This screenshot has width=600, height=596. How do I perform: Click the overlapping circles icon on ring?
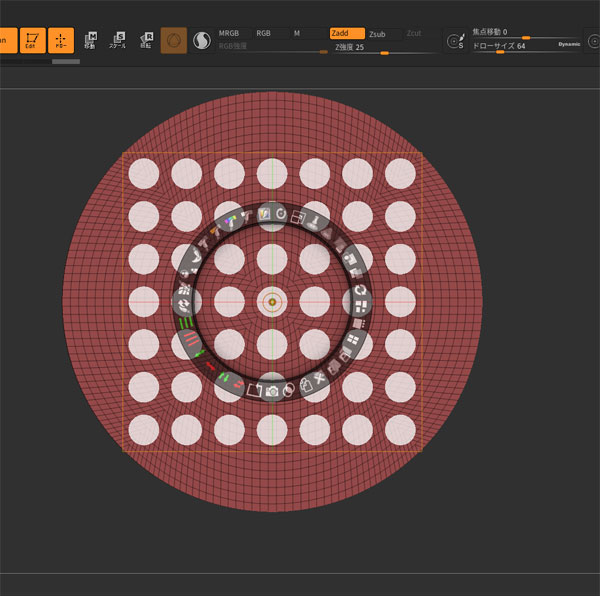click(x=289, y=390)
